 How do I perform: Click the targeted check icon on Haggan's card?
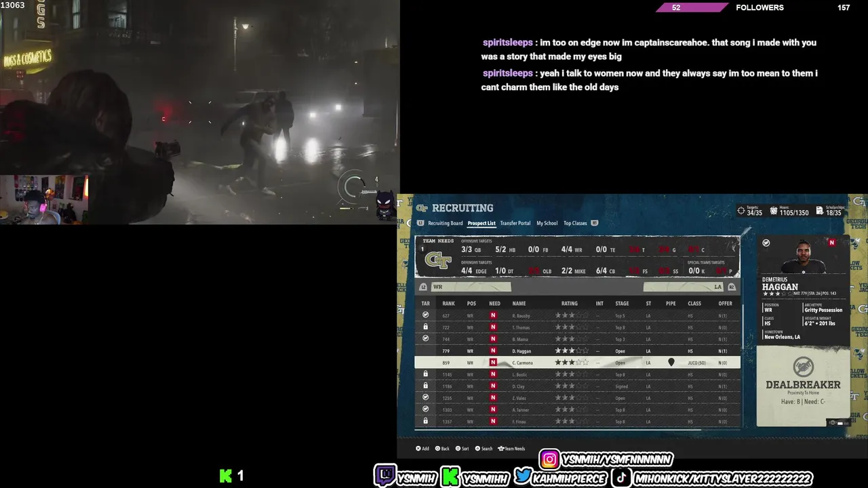pyautogui.click(x=766, y=243)
